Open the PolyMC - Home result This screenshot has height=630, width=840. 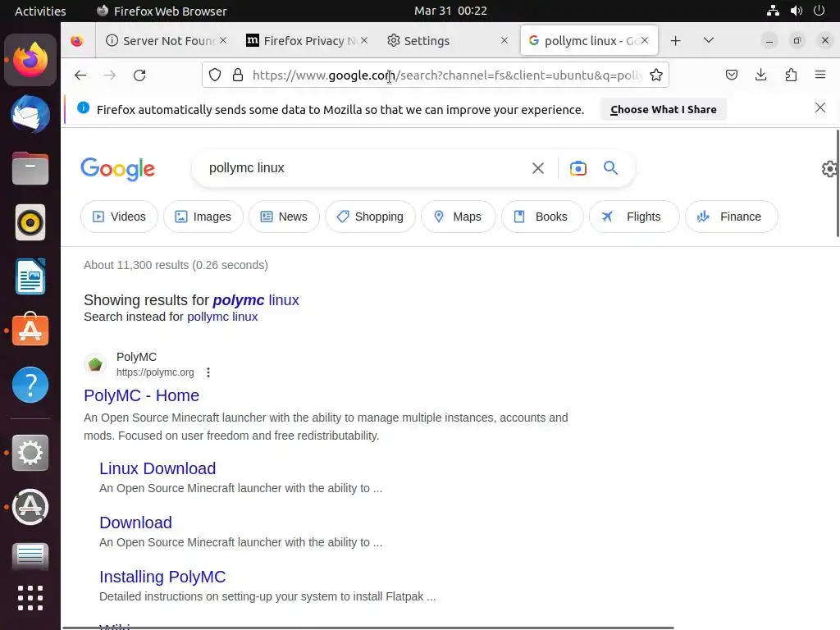(x=141, y=395)
